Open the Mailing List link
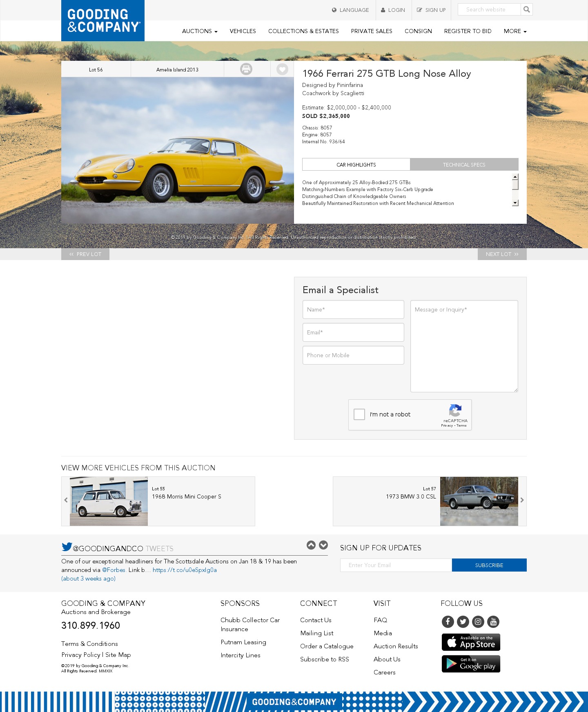Image resolution: width=588 pixels, height=712 pixels. click(317, 633)
